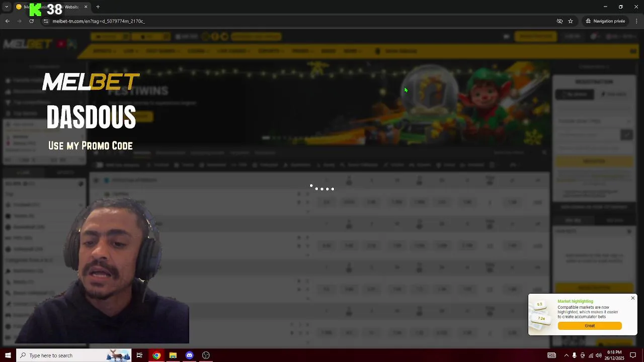Open the volume tray icon

pyautogui.click(x=599, y=355)
